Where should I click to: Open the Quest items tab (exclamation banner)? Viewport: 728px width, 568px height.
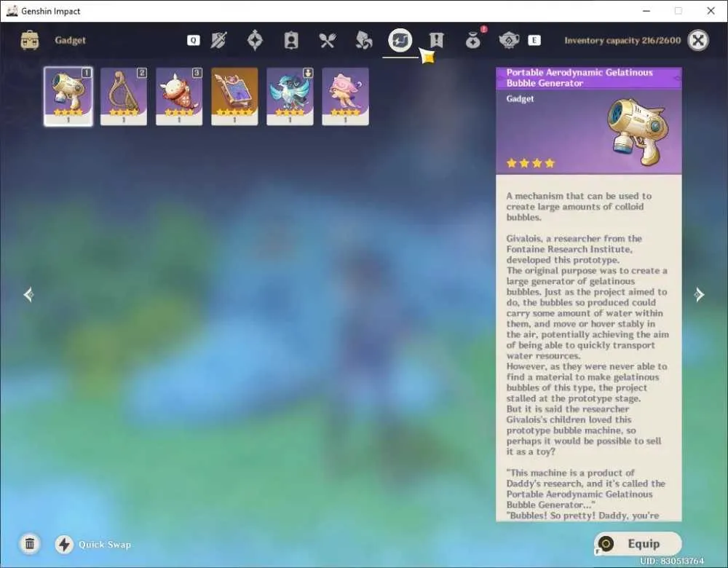pos(436,40)
